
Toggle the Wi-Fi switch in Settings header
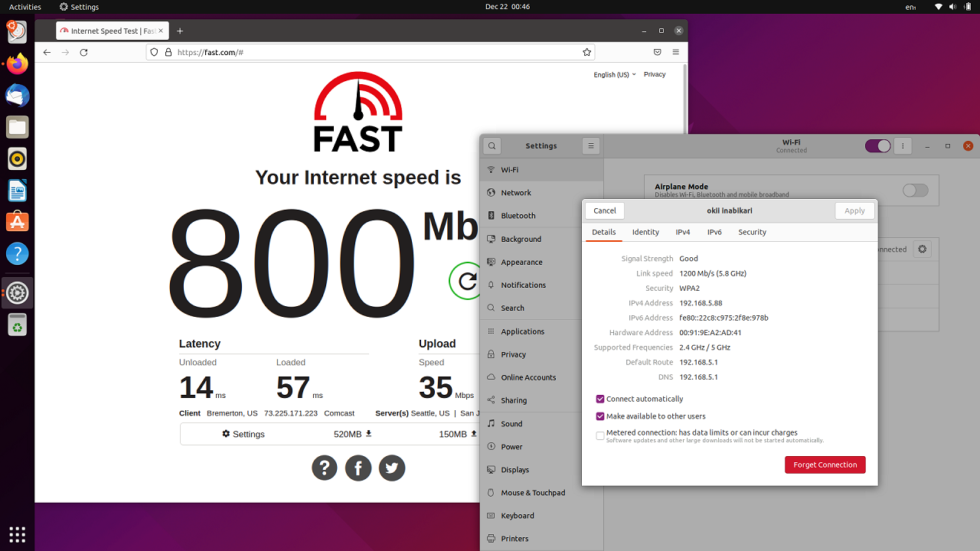tap(877, 145)
